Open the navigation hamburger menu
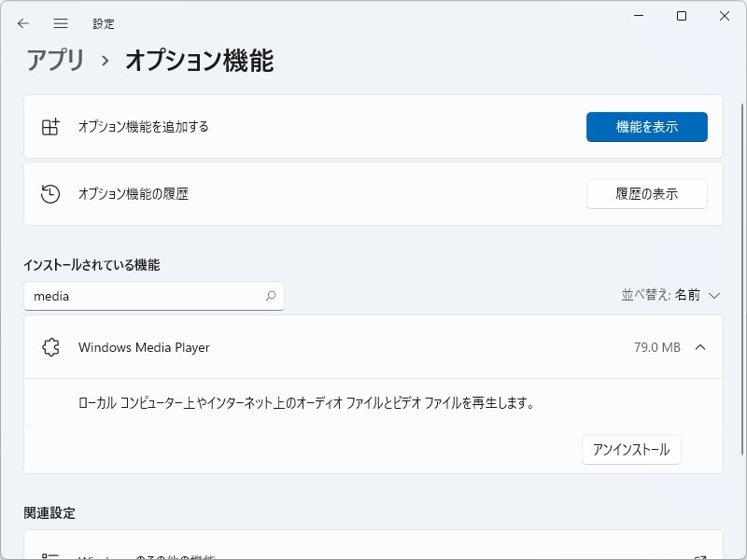The height and width of the screenshot is (560, 747). coord(61,22)
